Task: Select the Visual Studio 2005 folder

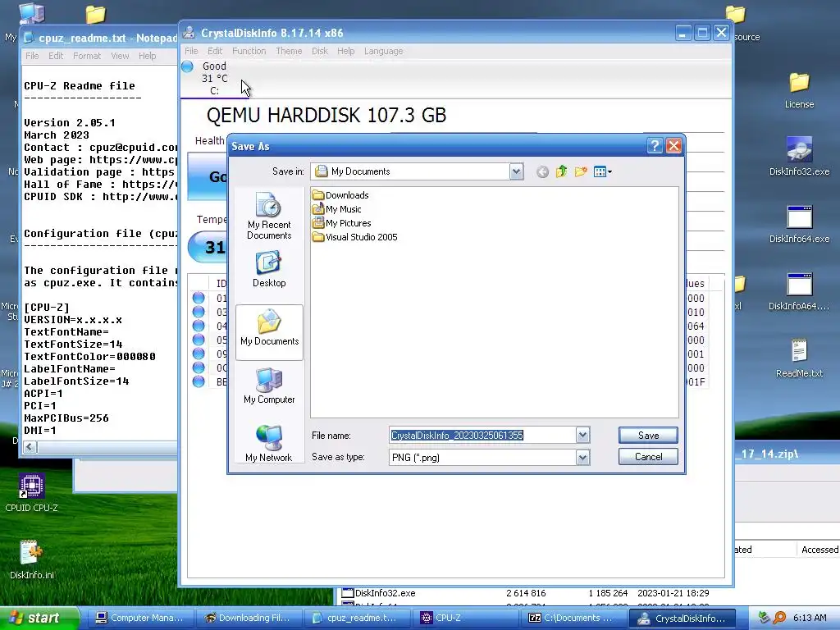Action: [354, 237]
